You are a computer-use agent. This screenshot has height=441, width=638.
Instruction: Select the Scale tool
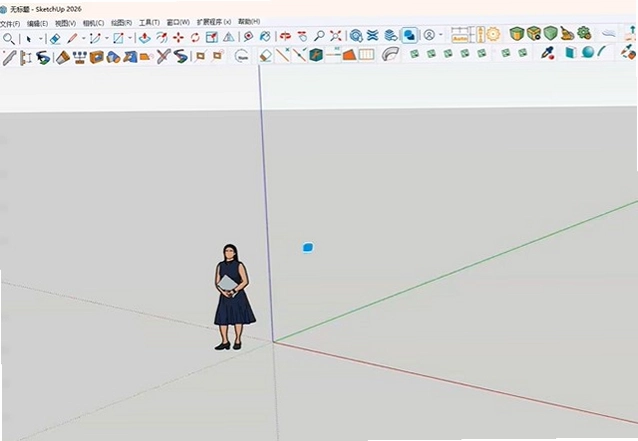coord(212,37)
